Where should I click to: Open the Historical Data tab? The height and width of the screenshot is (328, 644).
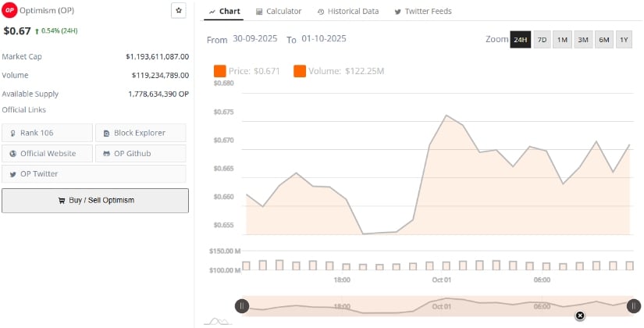[x=348, y=12]
